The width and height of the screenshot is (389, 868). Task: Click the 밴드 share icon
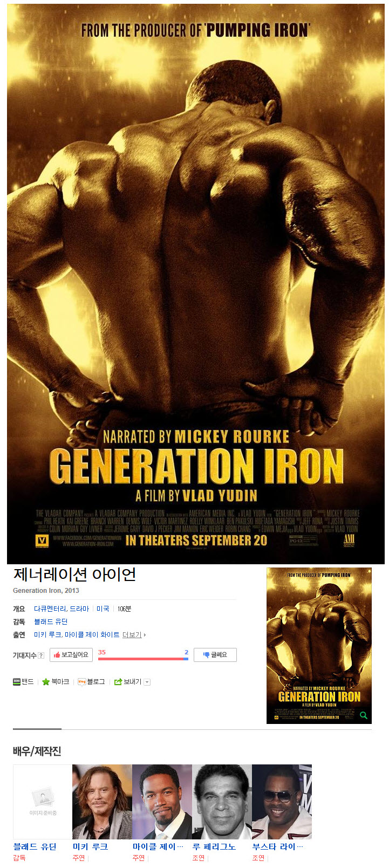point(17,682)
